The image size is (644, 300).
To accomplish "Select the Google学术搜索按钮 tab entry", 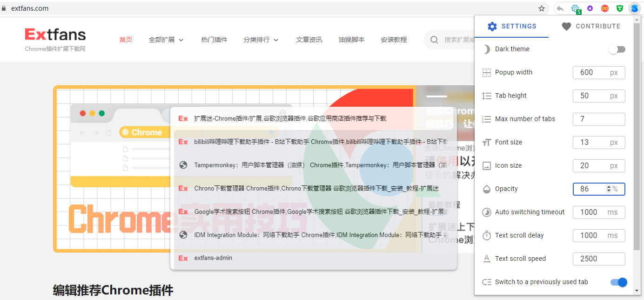I will [x=314, y=211].
